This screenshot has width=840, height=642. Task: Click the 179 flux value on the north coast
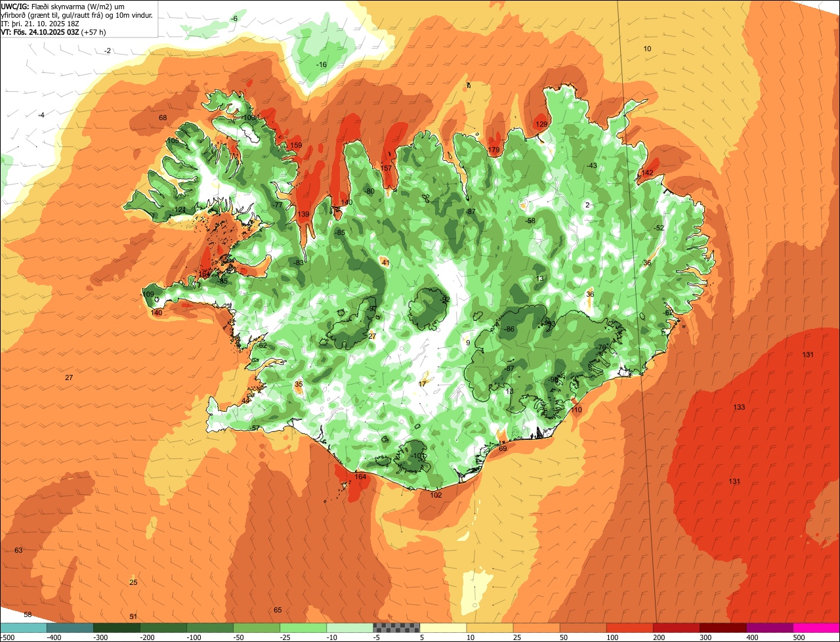click(494, 150)
